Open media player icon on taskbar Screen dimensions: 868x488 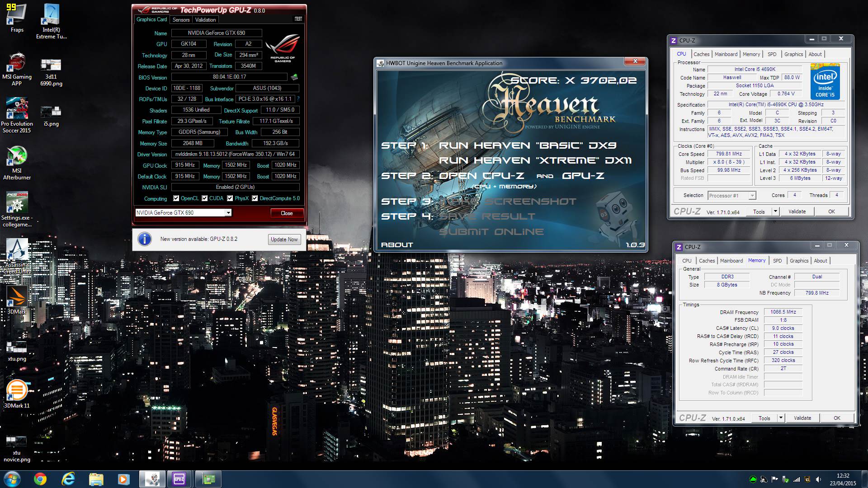123,479
